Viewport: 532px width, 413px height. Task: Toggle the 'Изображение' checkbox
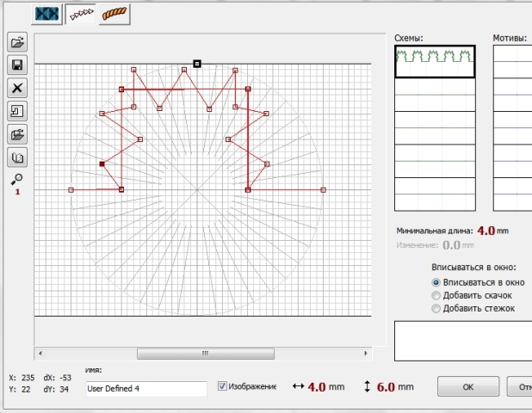point(223,386)
